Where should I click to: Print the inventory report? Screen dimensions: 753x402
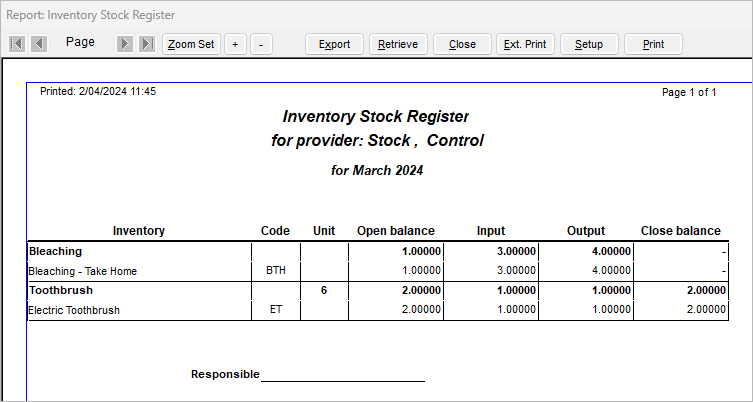coord(653,44)
